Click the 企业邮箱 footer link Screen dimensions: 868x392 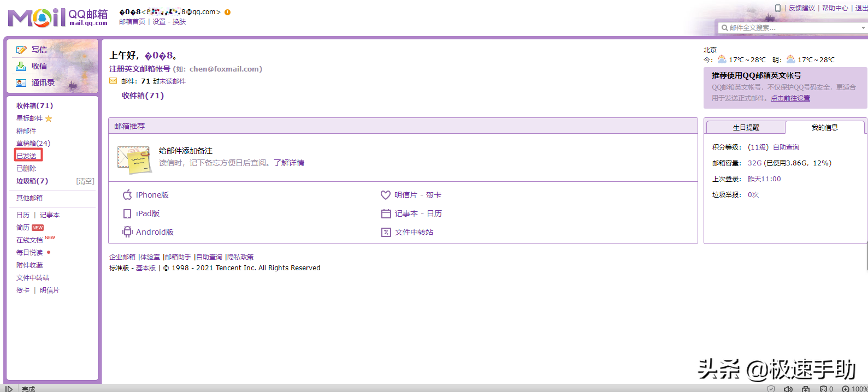click(x=122, y=257)
